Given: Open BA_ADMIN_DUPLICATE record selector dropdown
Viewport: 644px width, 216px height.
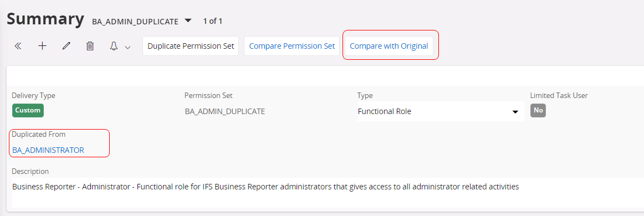Looking at the screenshot, I should pyautogui.click(x=188, y=20).
